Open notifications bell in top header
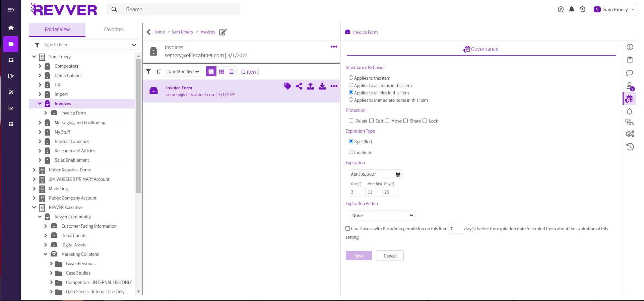This screenshot has height=301, width=644. pos(572,9)
